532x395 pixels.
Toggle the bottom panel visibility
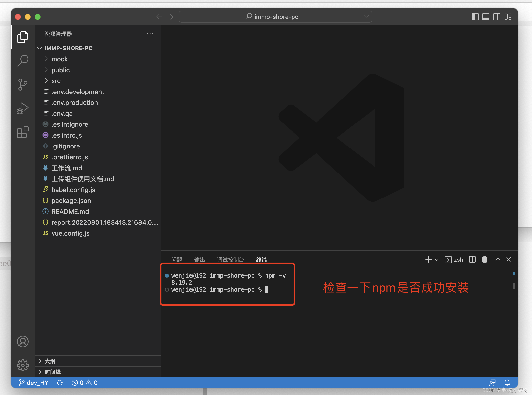(486, 17)
